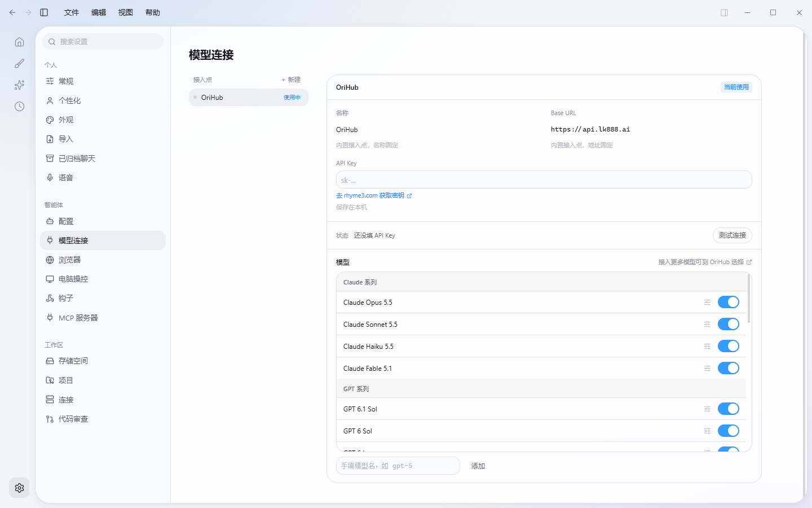This screenshot has width=812, height=508.
Task: Click the manual model name input field
Action: (398, 466)
